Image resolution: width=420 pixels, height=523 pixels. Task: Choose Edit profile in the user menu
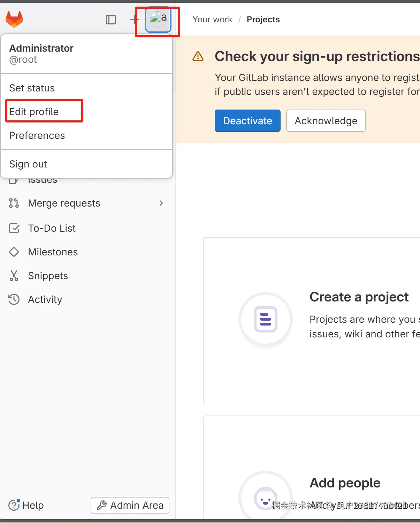pos(34,112)
